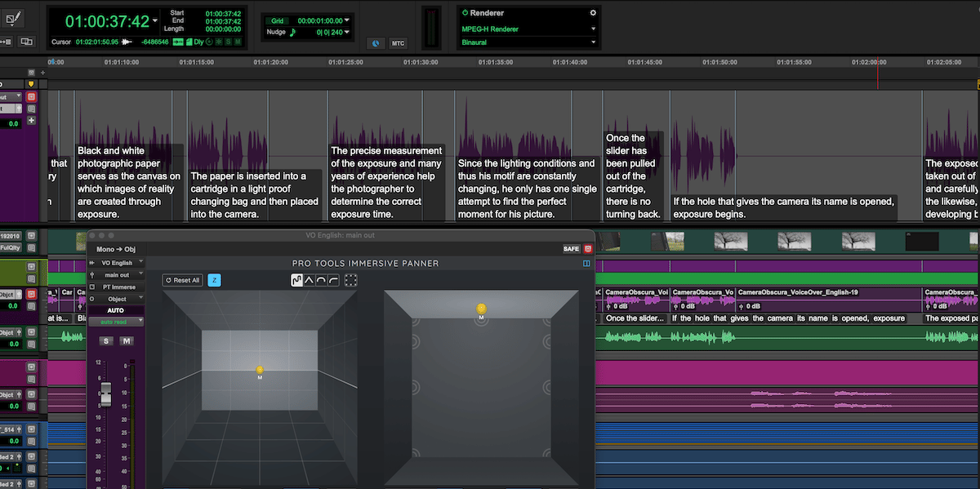Open the VO English track selector menu
980x489 pixels.
point(117,263)
